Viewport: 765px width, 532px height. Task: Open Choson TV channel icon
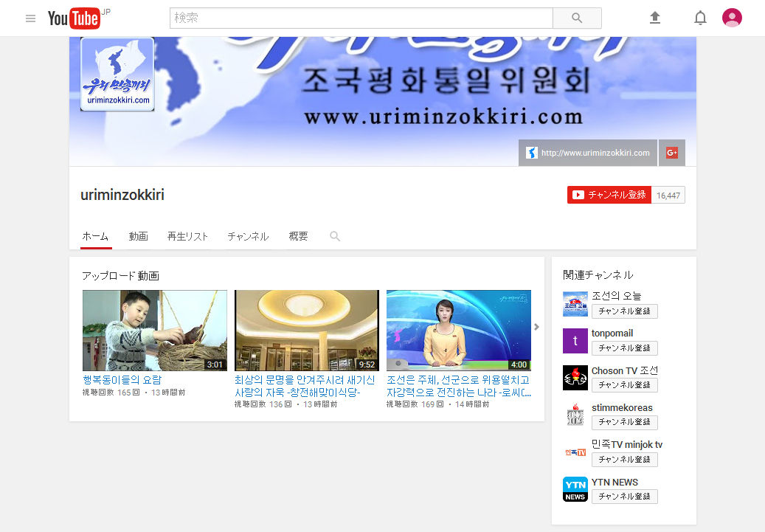[x=575, y=378]
